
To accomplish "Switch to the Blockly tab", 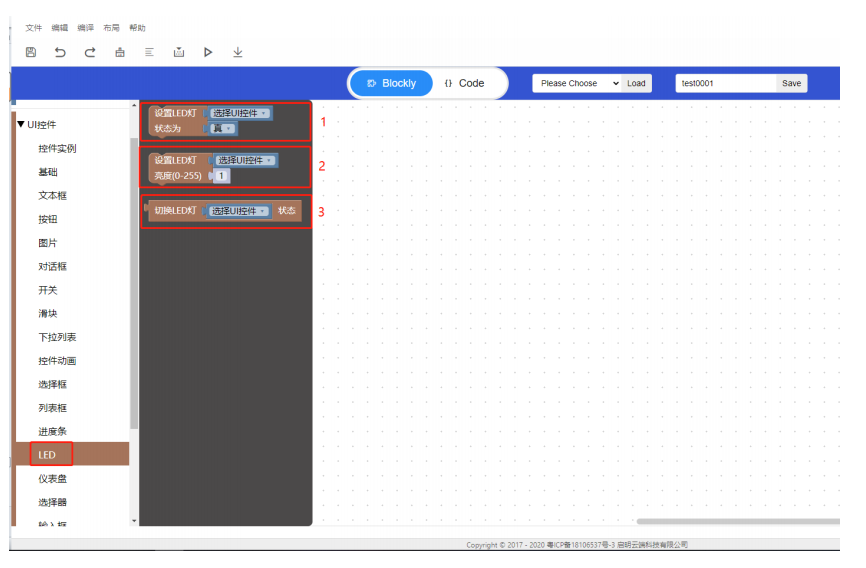I will (x=392, y=83).
